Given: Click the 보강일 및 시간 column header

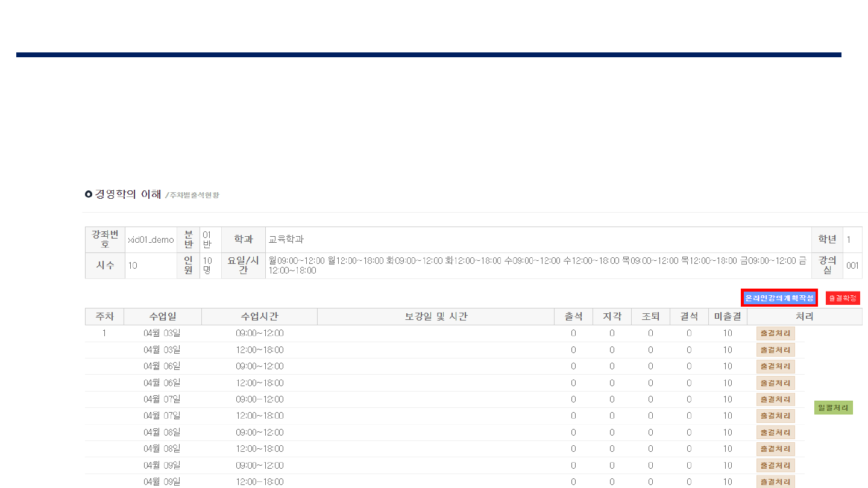Looking at the screenshot, I should tap(435, 317).
